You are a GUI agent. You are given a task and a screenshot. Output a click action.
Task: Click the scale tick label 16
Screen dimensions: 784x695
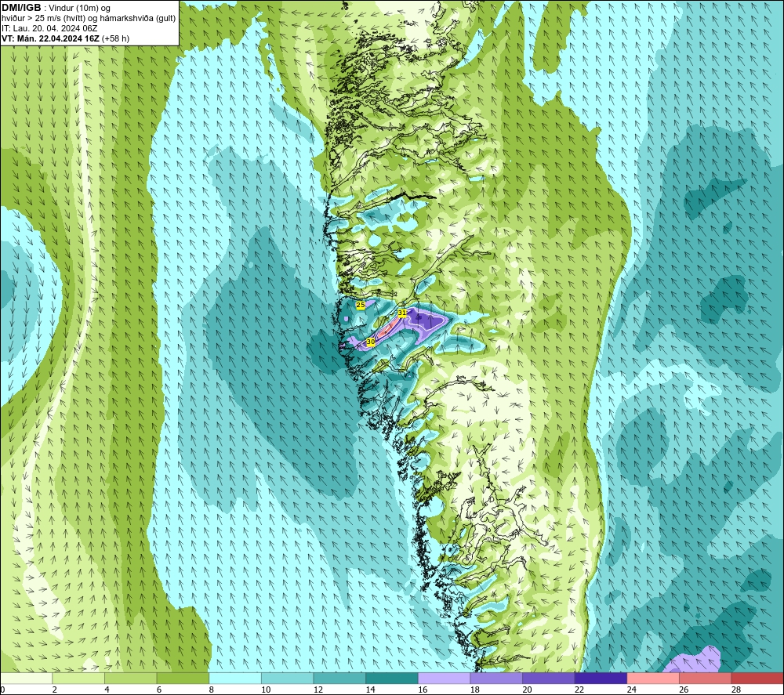click(x=423, y=690)
